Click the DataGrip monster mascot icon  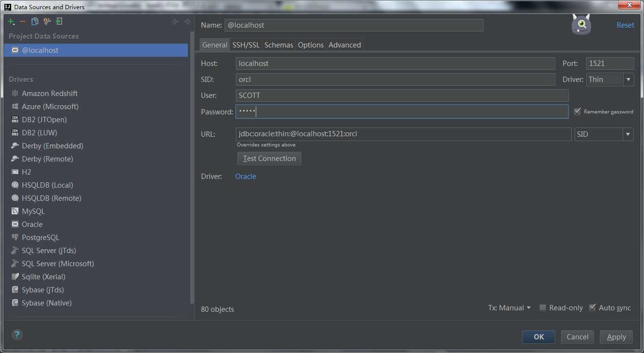pos(581,24)
